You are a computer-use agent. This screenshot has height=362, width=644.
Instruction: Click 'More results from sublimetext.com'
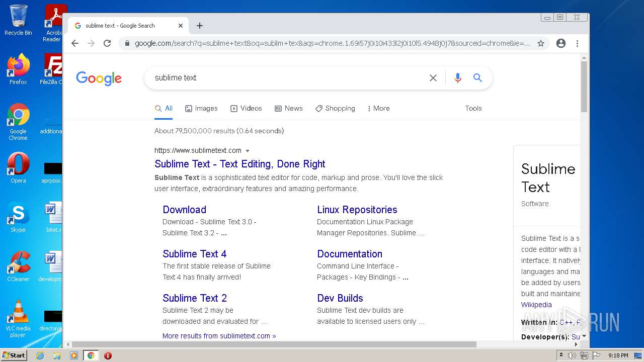[x=219, y=336]
